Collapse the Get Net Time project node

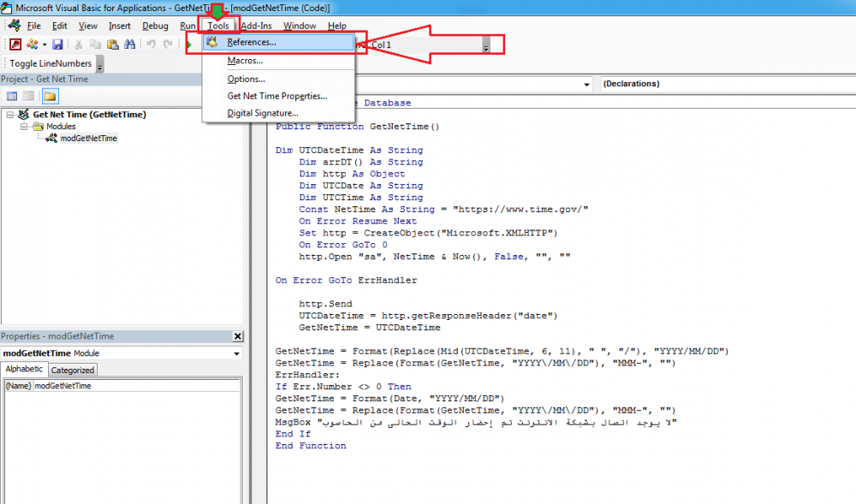9,115
